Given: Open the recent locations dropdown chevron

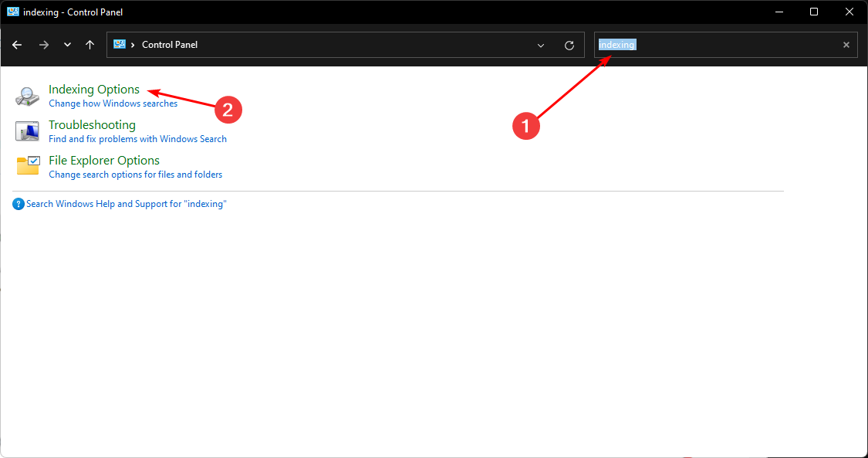Looking at the screenshot, I should click(68, 45).
